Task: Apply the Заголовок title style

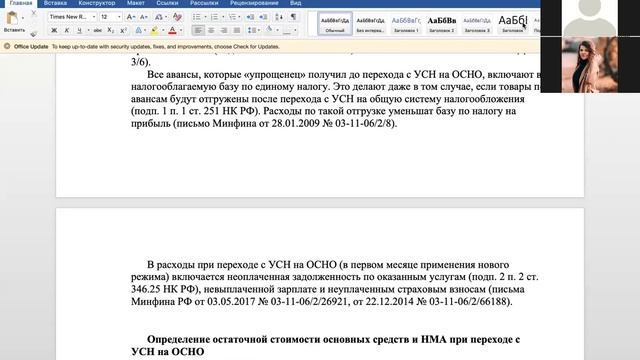Action: coord(512,24)
